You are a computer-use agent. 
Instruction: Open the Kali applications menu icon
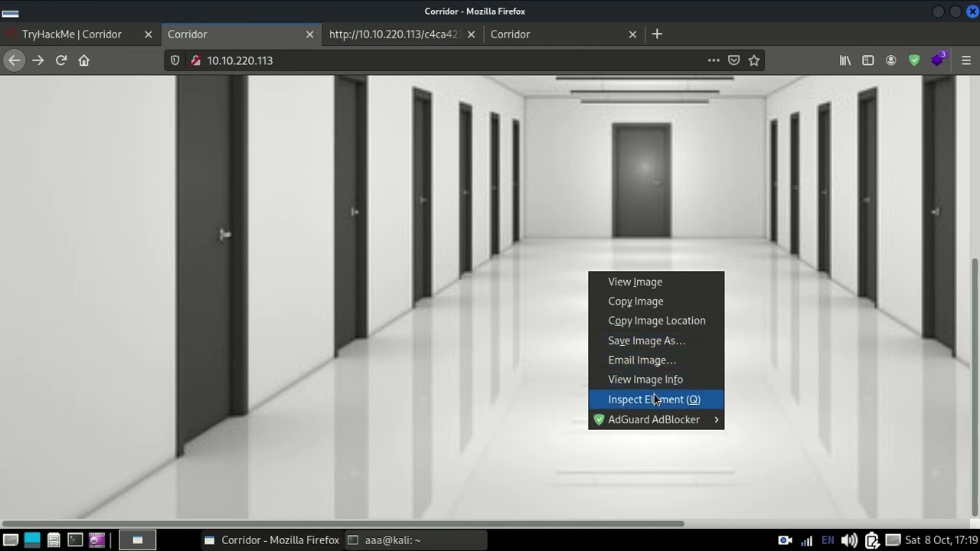coord(11,540)
